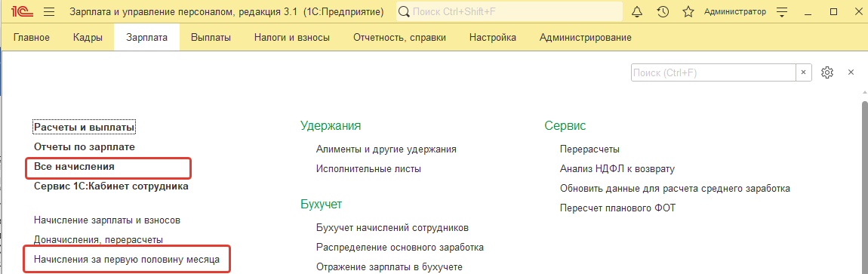This screenshot has height=274, width=868.
Task: Clear the section search field with the X button
Action: [x=804, y=72]
